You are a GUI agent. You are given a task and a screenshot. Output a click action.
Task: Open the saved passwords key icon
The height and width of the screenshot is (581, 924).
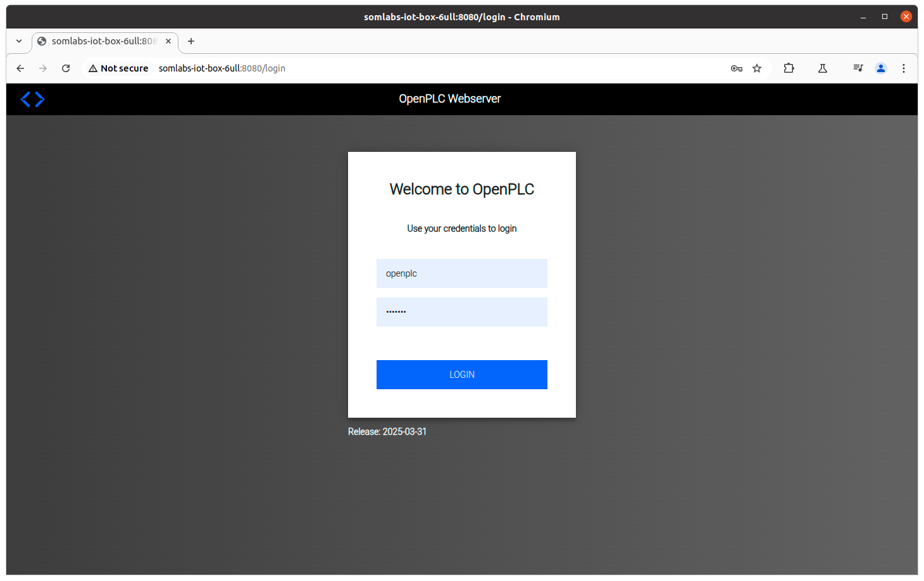point(736,68)
